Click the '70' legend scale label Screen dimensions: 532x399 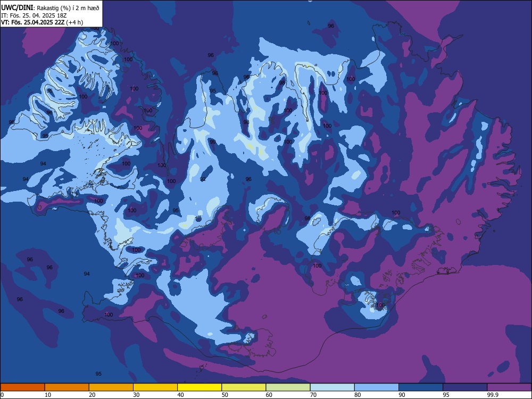pos(313,395)
